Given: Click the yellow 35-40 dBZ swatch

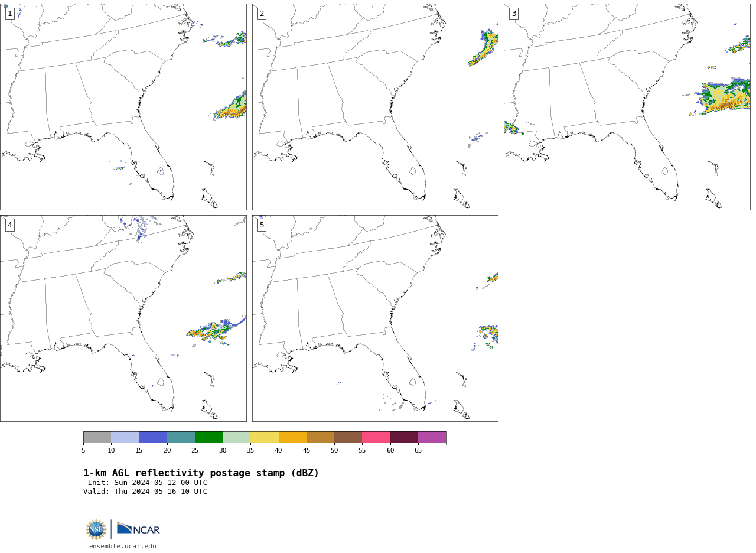Looking at the screenshot, I should pos(265,437).
